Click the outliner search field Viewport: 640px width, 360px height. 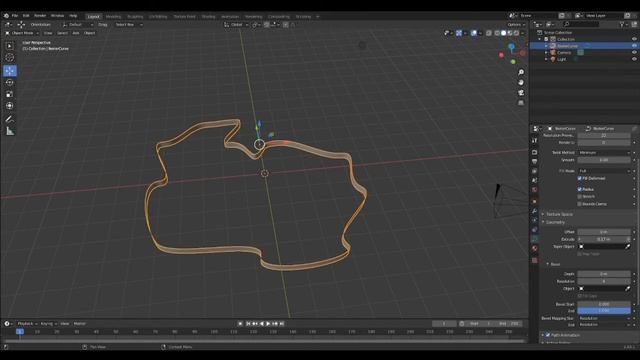coord(581,24)
